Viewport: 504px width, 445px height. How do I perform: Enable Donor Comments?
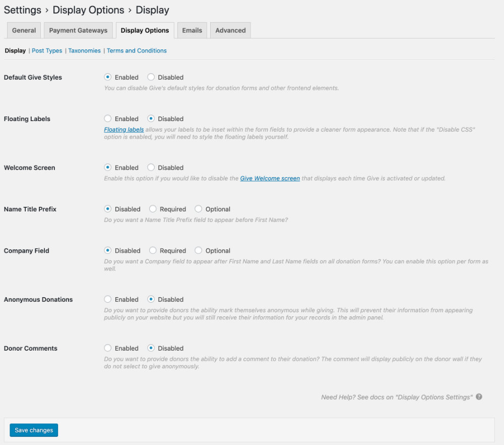click(108, 348)
